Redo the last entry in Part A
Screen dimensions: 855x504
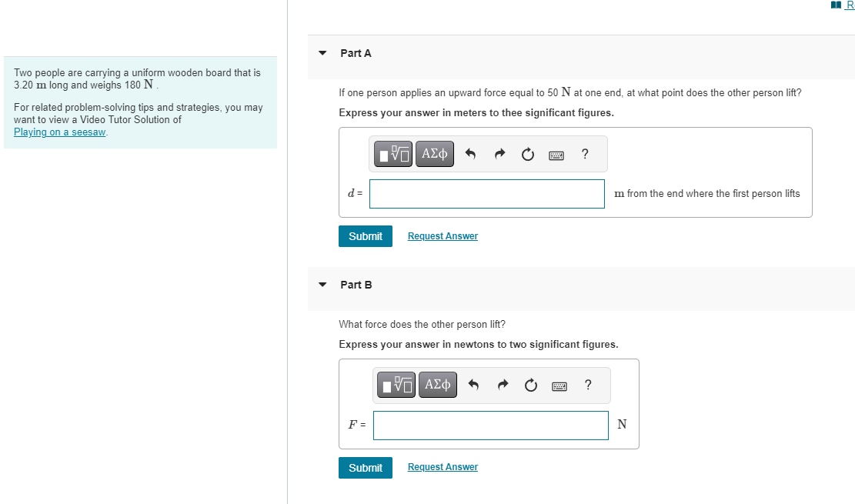pos(499,154)
